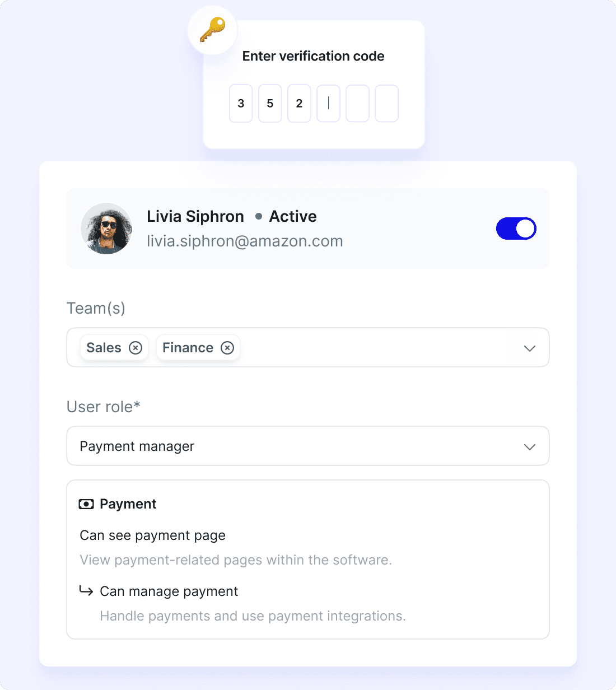Click the second verification digit box
This screenshot has width=616, height=690.
(270, 104)
